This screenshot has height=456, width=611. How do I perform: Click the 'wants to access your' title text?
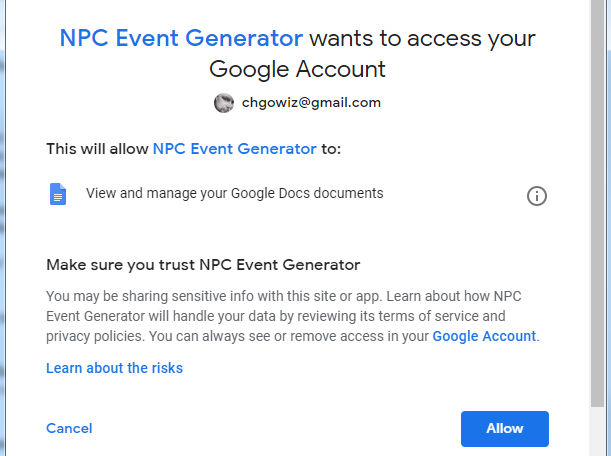coord(422,39)
